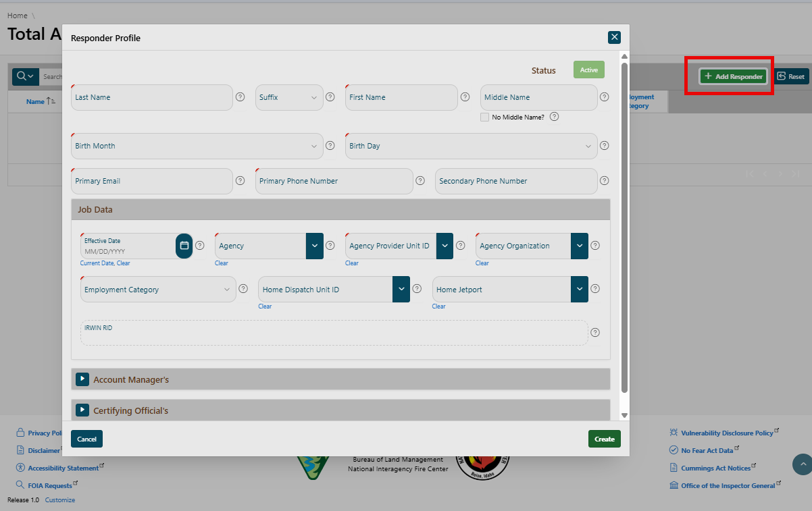Click the Create button
Image resolution: width=812 pixels, height=511 pixels.
click(605, 439)
